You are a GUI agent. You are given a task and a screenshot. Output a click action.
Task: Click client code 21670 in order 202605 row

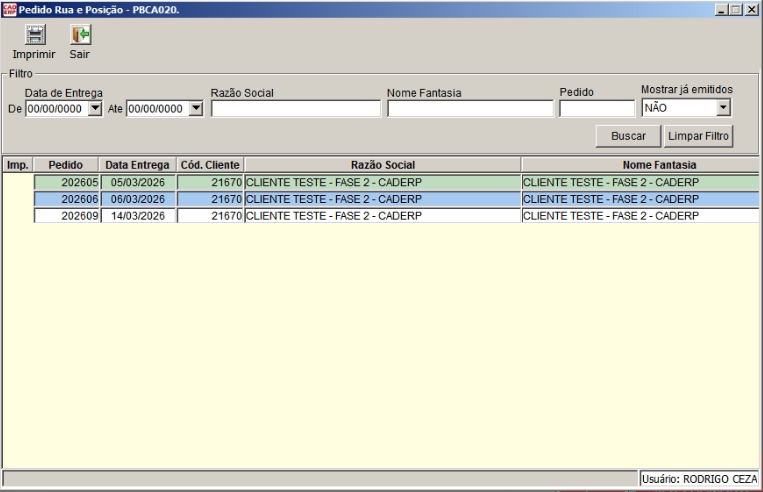[x=210, y=182]
